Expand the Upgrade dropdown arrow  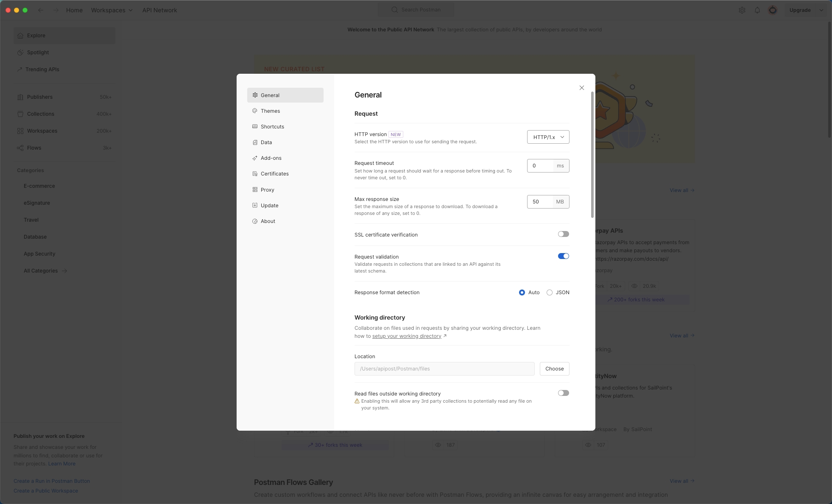coord(821,10)
